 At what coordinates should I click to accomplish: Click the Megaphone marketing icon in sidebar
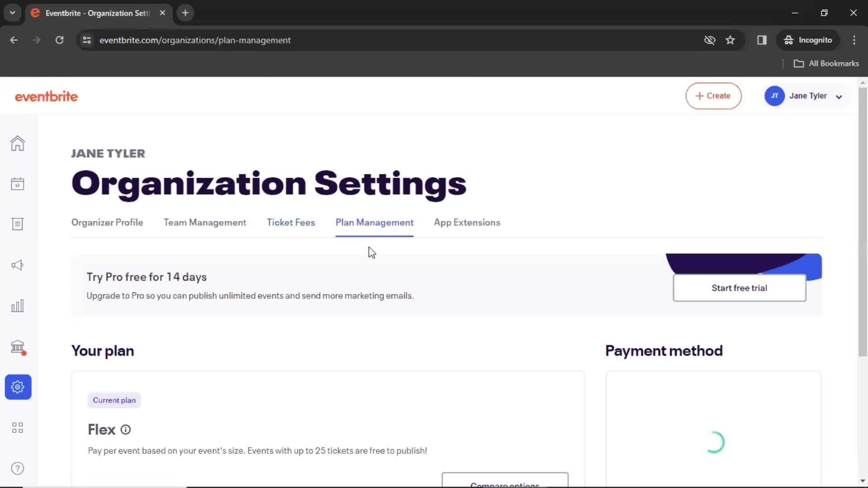pos(17,265)
